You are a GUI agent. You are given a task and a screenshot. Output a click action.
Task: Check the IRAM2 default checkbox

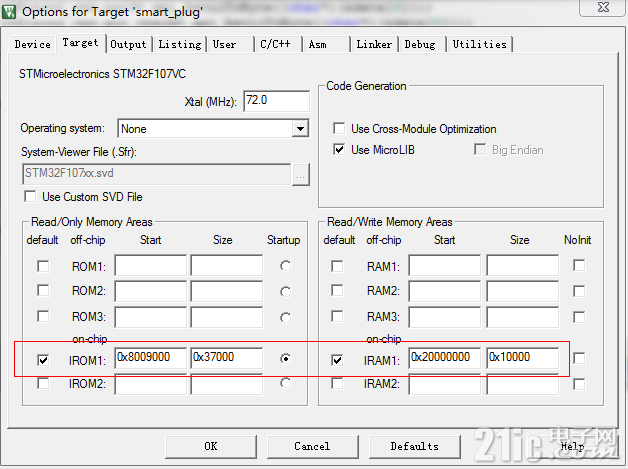[337, 383]
